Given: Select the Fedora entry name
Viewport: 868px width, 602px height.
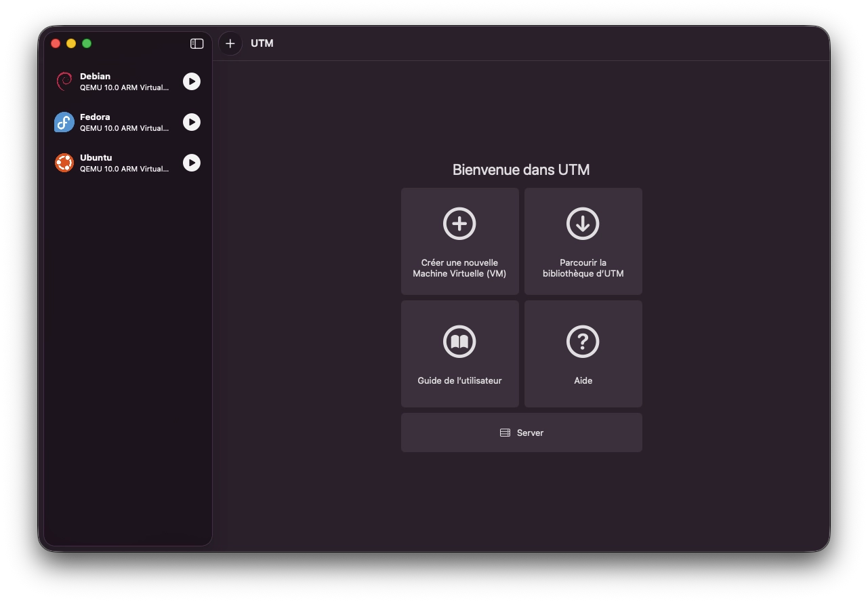Looking at the screenshot, I should pos(95,117).
